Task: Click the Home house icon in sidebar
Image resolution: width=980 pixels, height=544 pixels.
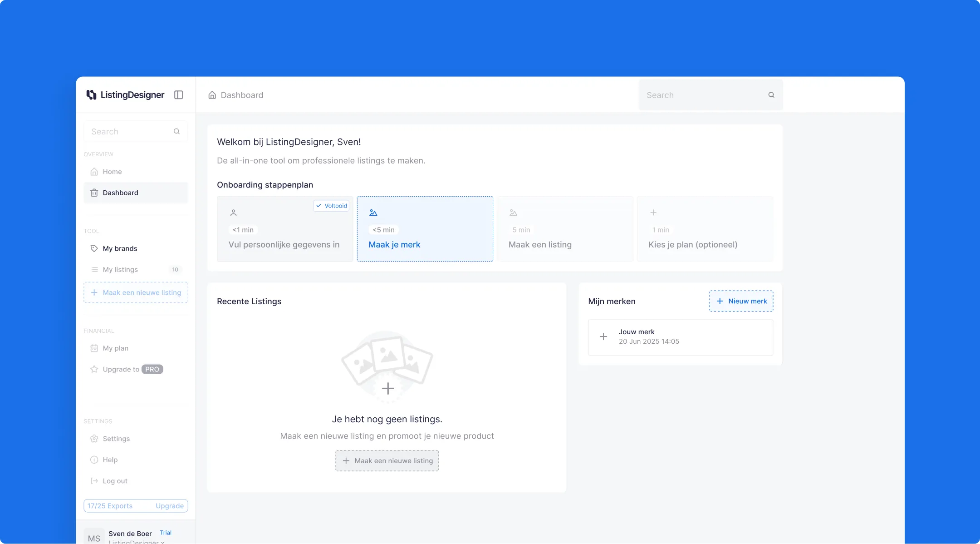Action: click(94, 172)
